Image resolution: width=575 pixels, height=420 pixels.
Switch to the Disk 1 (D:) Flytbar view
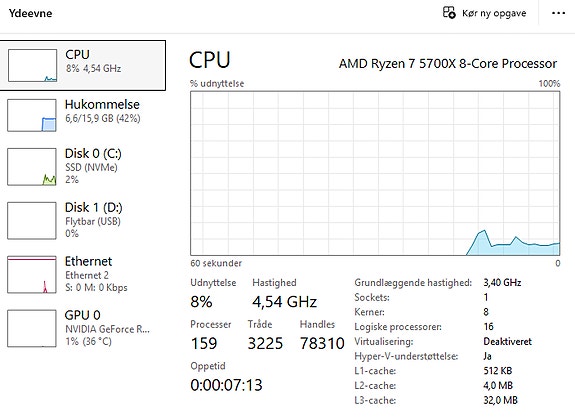[x=83, y=220]
